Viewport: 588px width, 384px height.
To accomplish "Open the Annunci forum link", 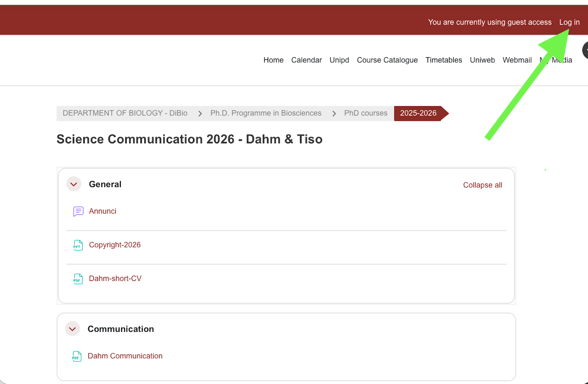I will tap(102, 211).
